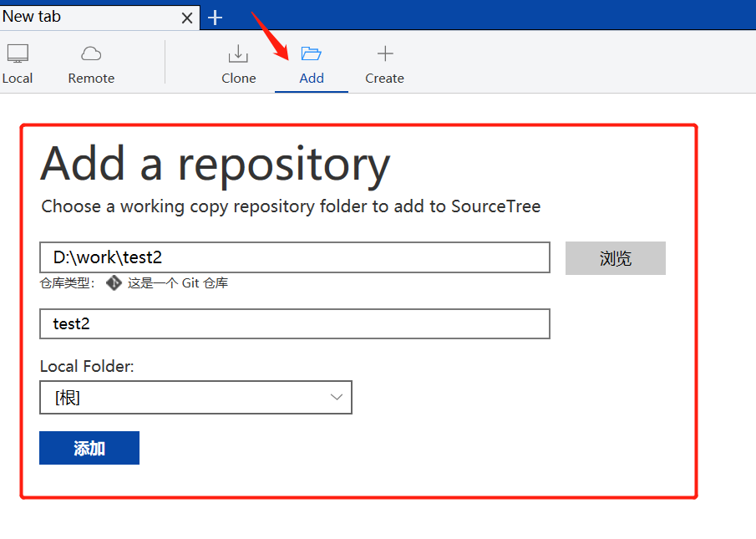Open the Remote repositories view

click(91, 64)
